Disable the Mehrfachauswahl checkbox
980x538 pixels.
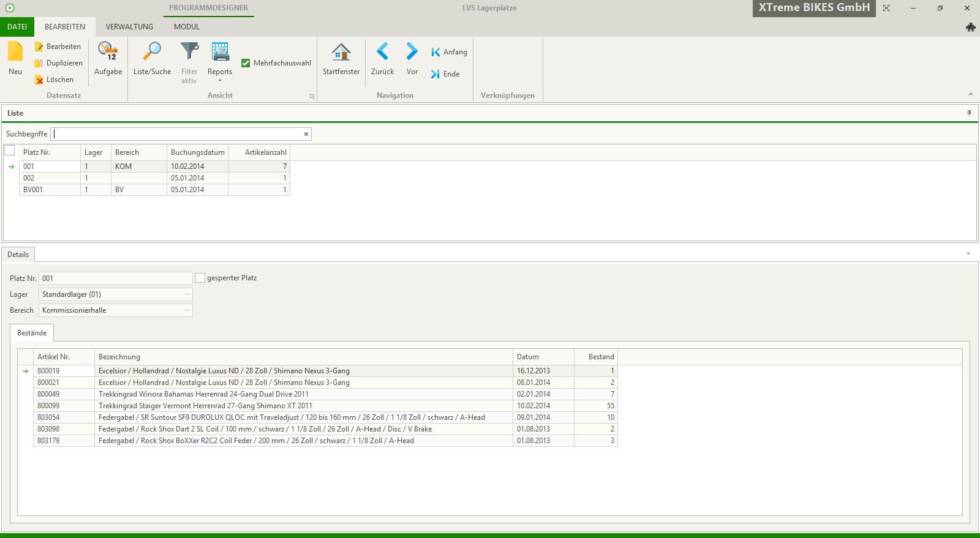(246, 63)
